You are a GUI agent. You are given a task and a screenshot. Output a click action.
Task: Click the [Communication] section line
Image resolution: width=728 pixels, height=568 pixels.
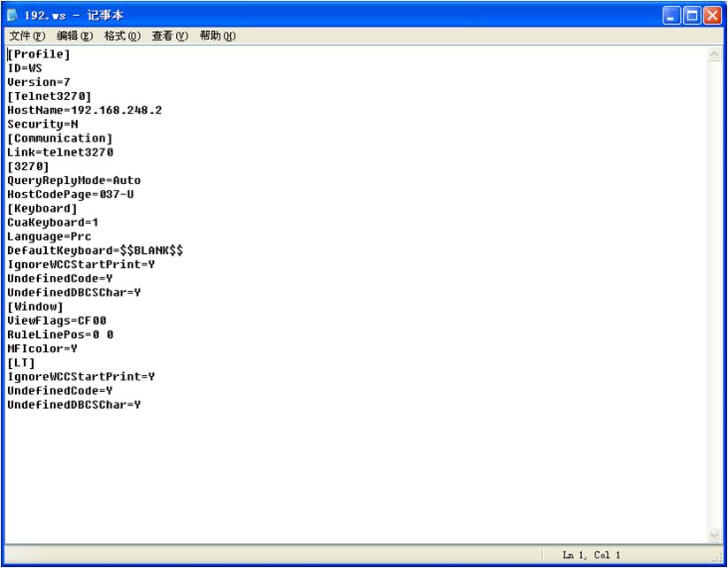point(60,138)
